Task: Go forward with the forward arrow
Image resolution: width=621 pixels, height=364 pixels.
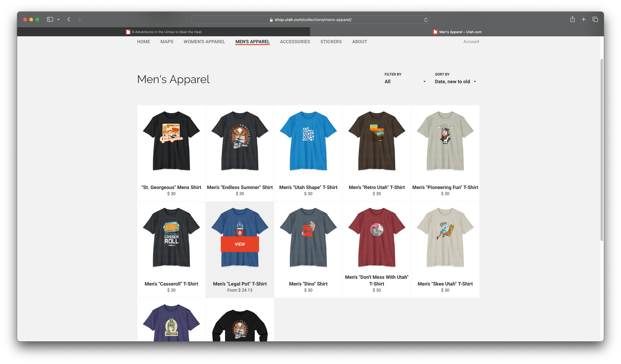Action: pyautogui.click(x=79, y=19)
